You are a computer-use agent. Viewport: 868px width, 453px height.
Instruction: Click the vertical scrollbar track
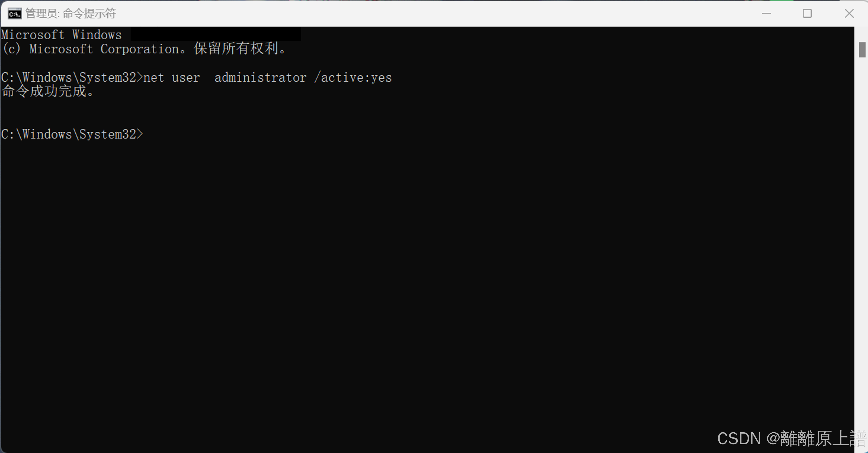click(x=861, y=229)
